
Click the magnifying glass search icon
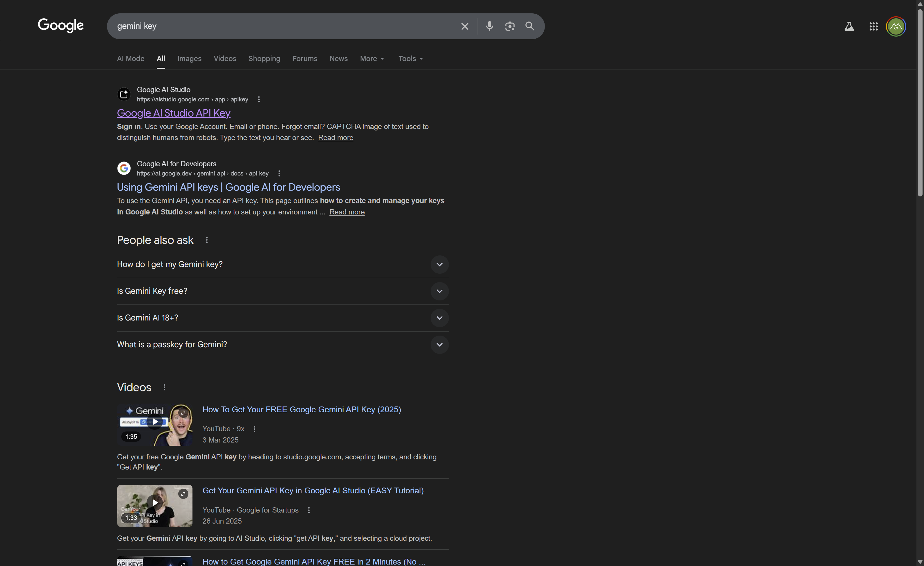530,26
